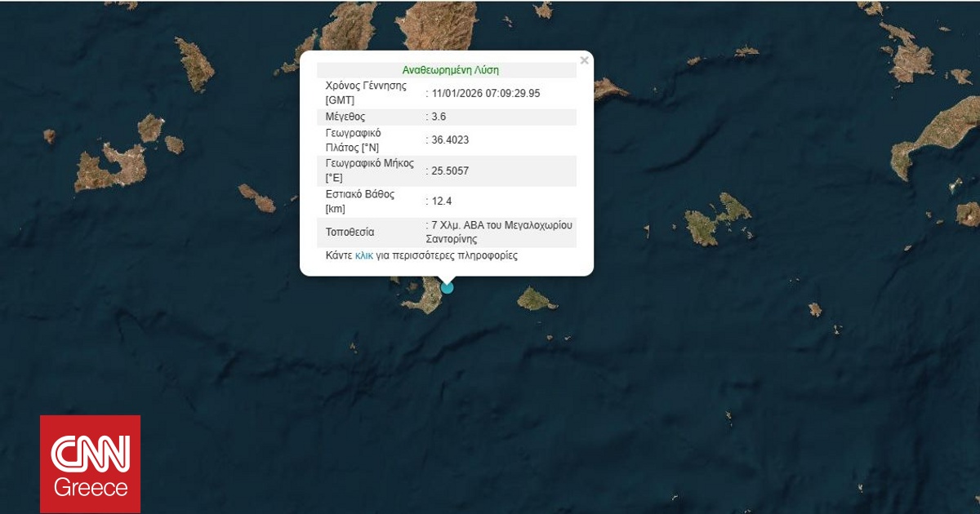Click Sifnos island in the upper left

pyautogui.click(x=194, y=64)
